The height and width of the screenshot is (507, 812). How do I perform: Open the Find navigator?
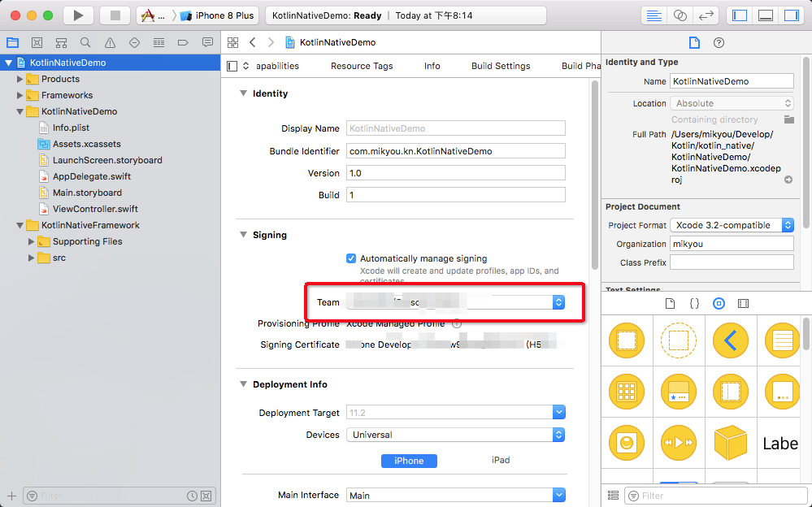(x=85, y=42)
